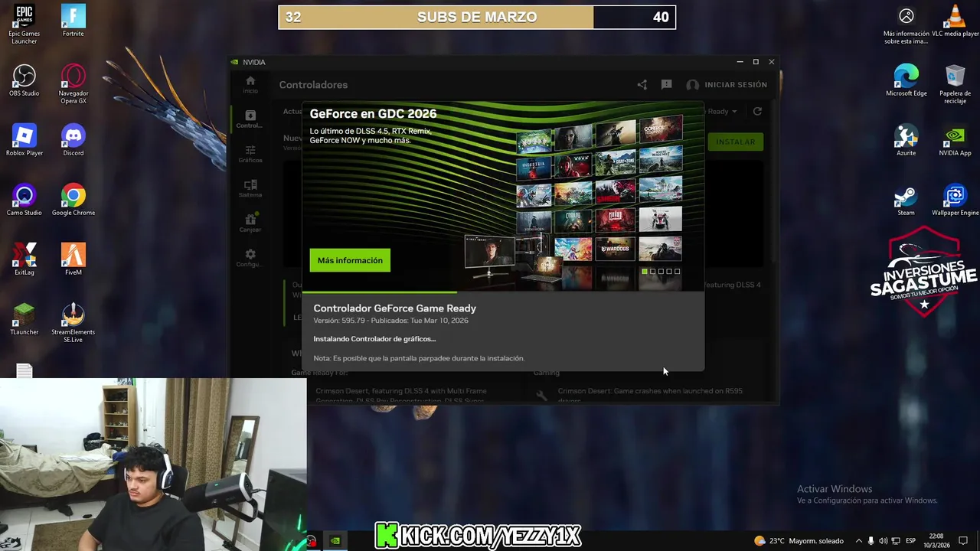Click ESP language indicator in taskbar
The image size is (980, 551).
click(x=910, y=541)
